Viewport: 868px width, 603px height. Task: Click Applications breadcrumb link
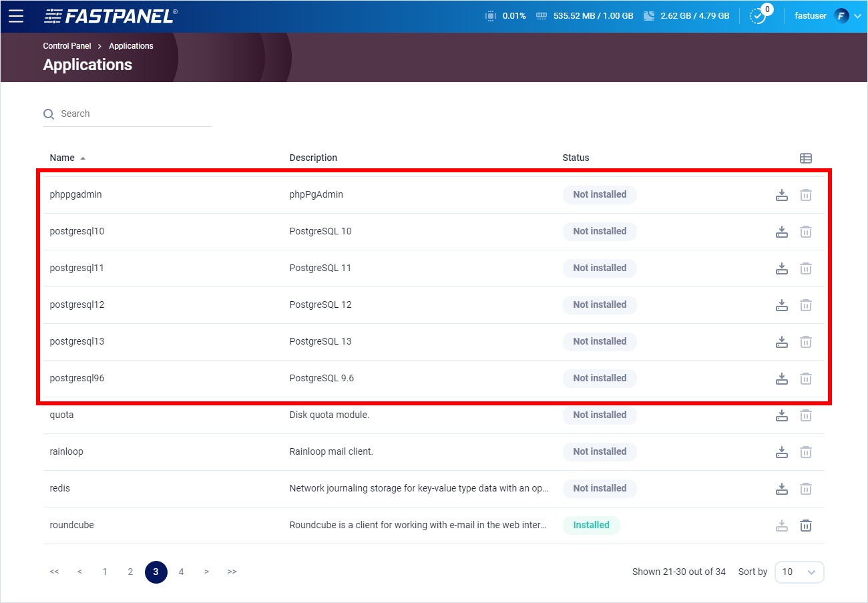[131, 46]
